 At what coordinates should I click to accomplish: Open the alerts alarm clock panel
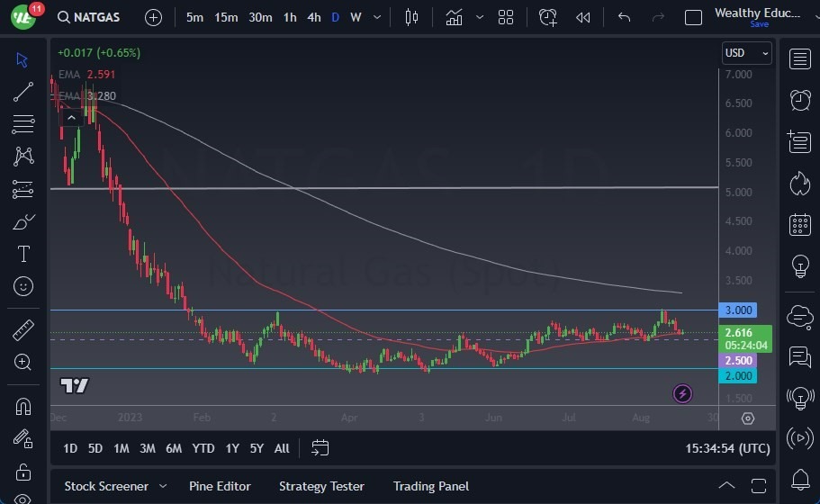pos(799,99)
